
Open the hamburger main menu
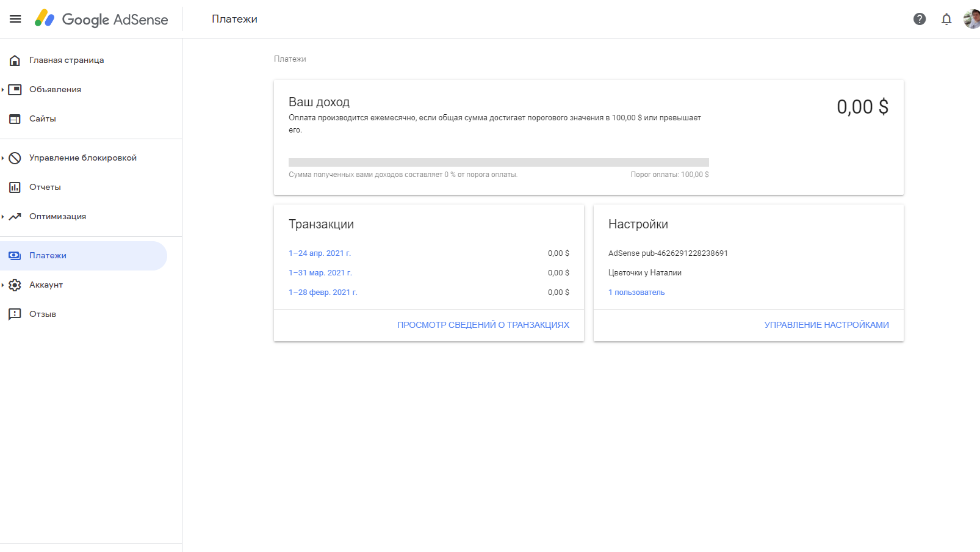click(15, 19)
